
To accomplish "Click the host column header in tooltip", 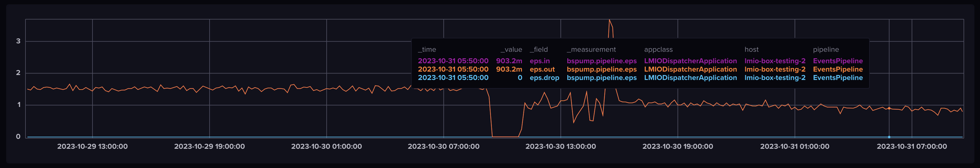I will pos(751,49).
